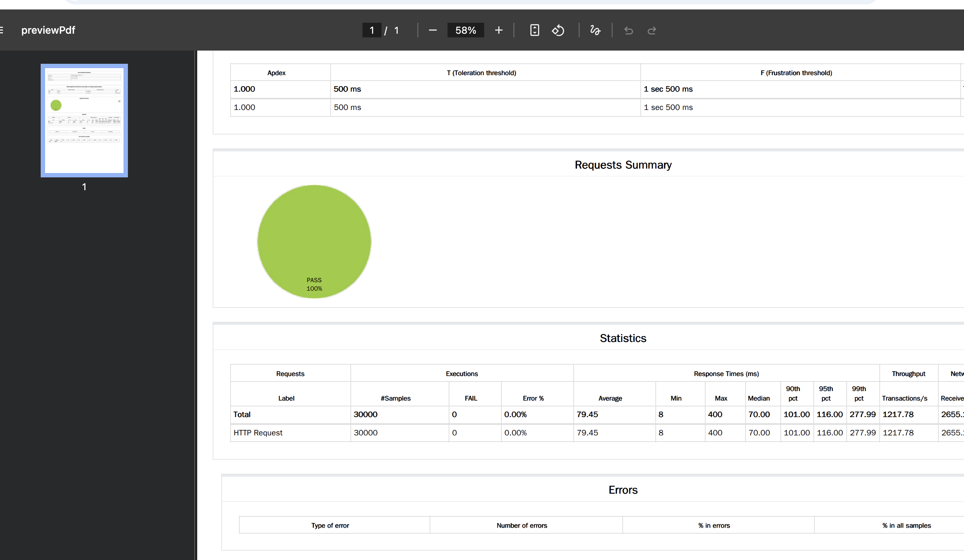Toggle the sidebar menu icon
The image size is (964, 560).
point(2,30)
